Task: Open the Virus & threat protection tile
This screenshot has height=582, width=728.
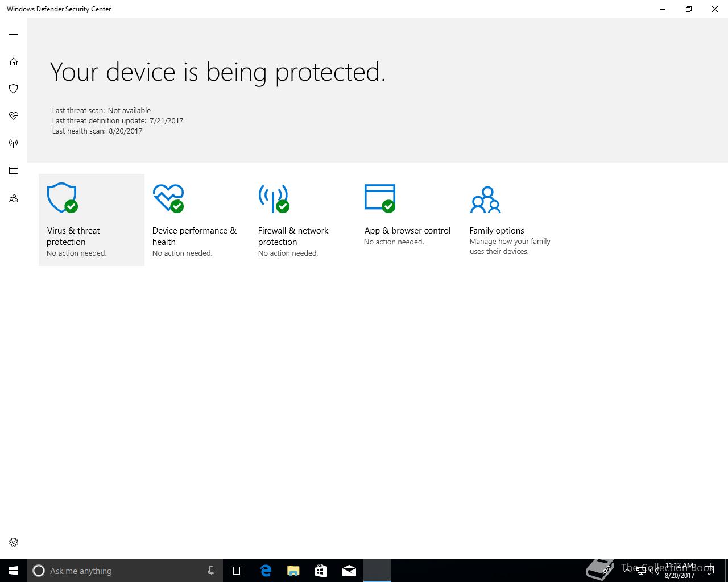Action: coord(92,220)
